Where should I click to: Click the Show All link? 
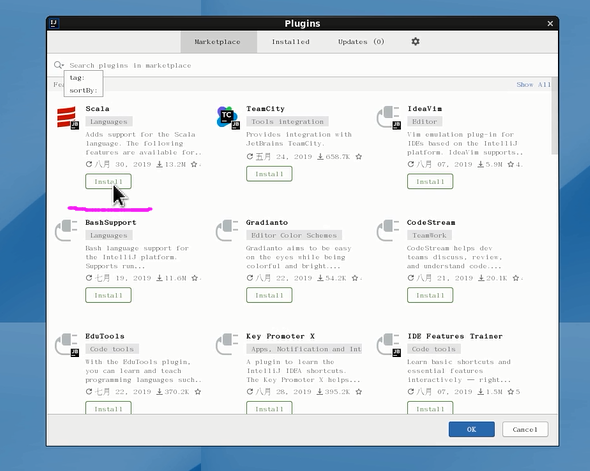533,85
